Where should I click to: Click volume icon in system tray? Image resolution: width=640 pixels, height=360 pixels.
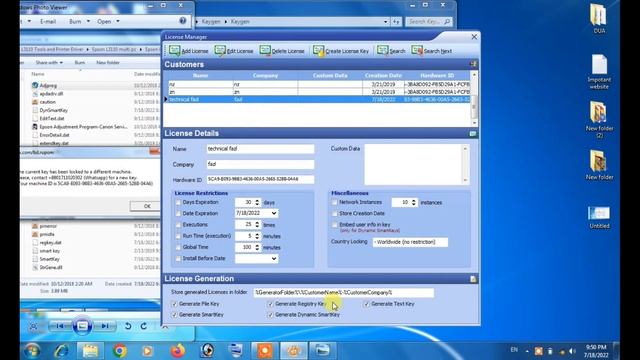[572, 351]
